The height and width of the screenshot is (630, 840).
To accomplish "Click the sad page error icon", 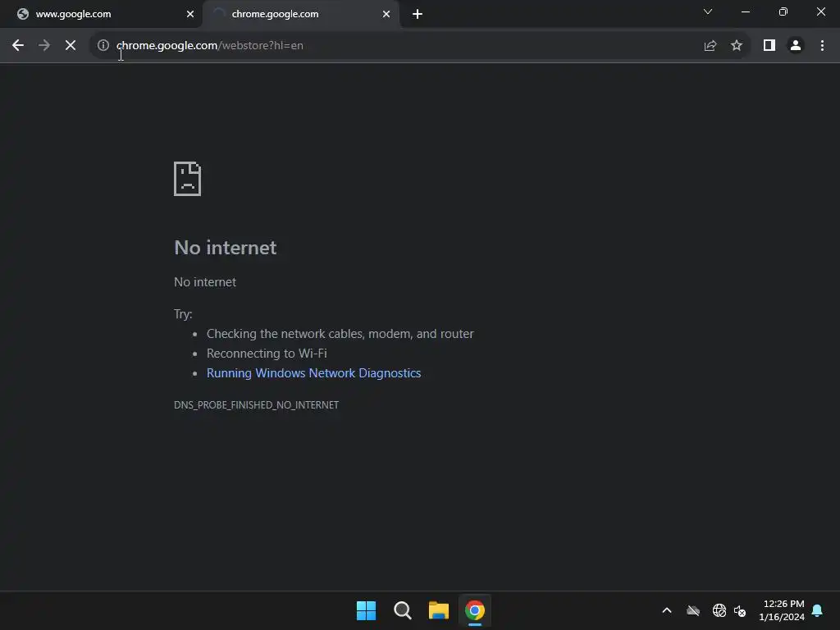I will pyautogui.click(x=188, y=179).
